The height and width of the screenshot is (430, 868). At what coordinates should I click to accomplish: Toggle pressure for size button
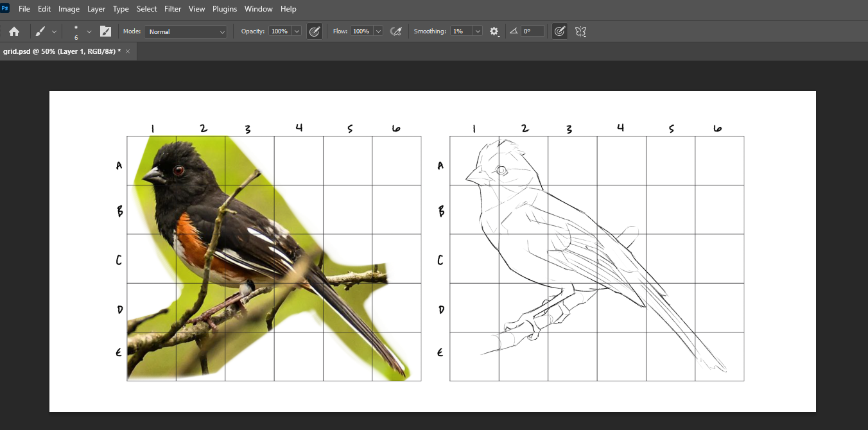pyautogui.click(x=560, y=31)
